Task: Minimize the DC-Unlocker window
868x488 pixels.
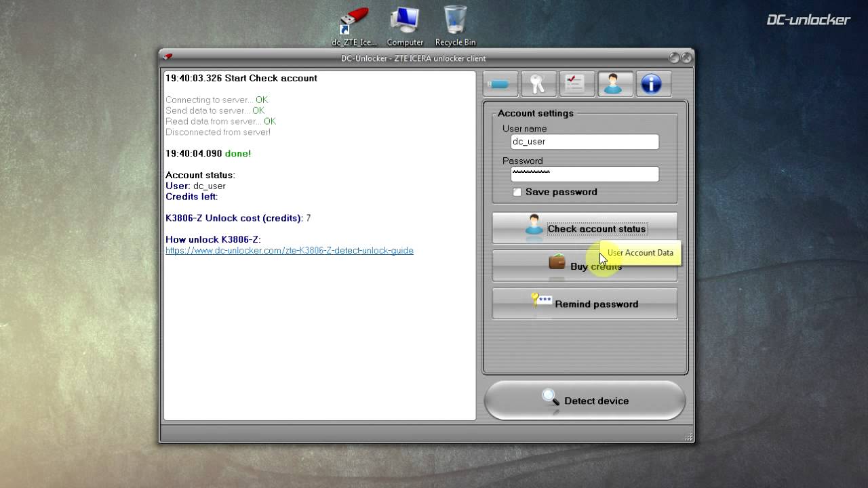Action: click(673, 58)
